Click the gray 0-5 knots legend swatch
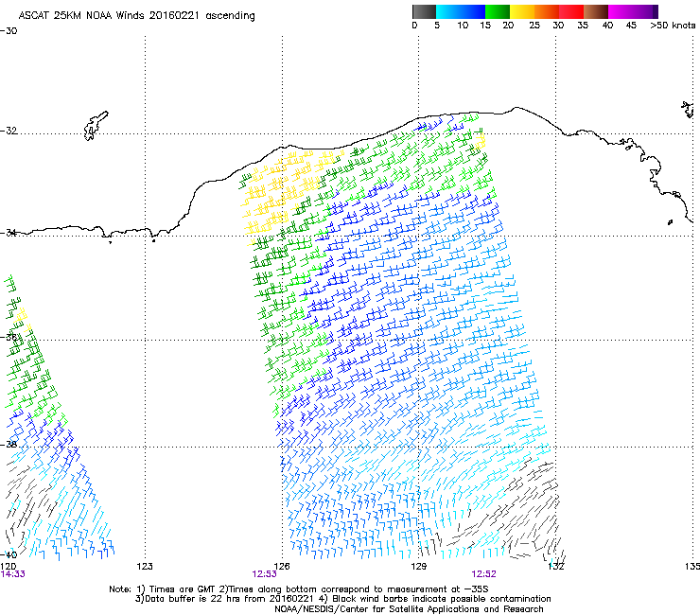Screen dimensions: 700x615 [x=424, y=11]
